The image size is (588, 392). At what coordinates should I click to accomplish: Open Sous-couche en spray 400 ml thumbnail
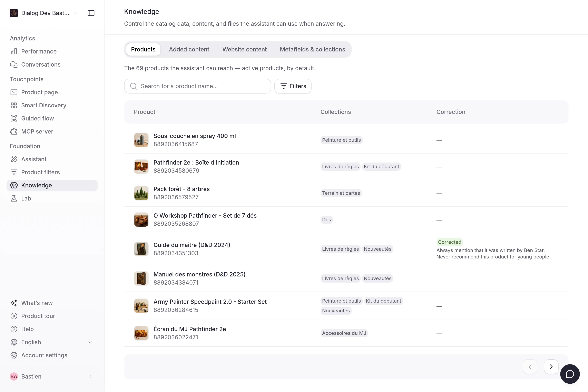point(141,140)
